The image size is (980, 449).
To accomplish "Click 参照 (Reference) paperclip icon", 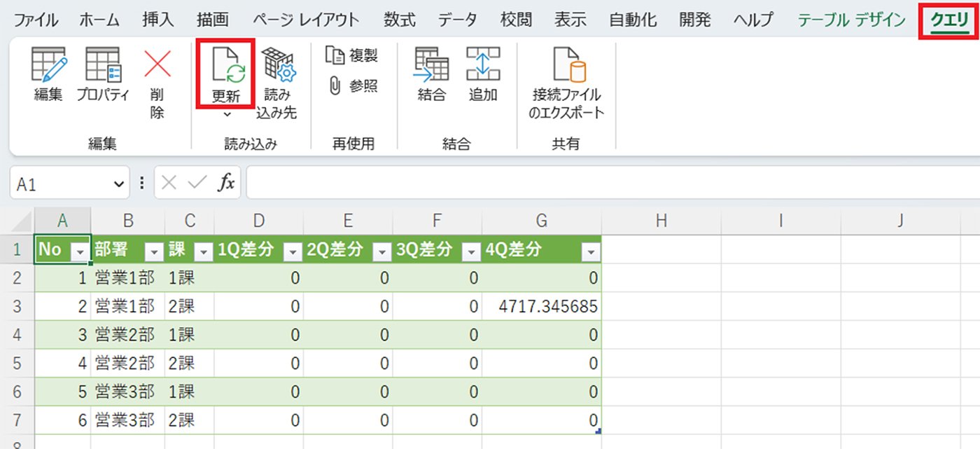I will pos(335,85).
